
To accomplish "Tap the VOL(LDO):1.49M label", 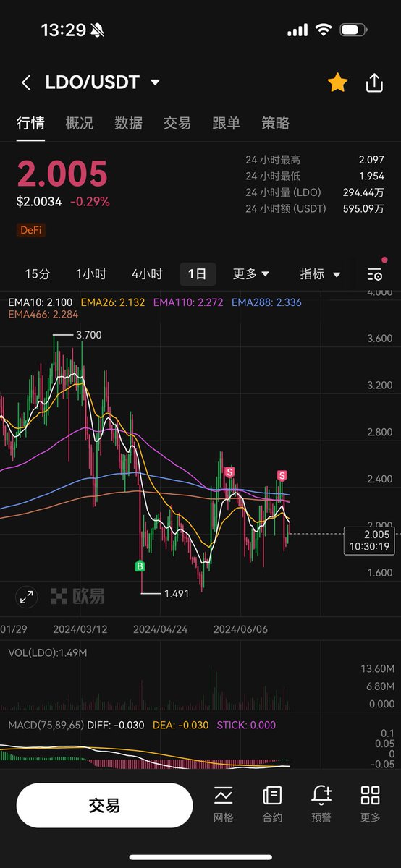I will [x=48, y=653].
